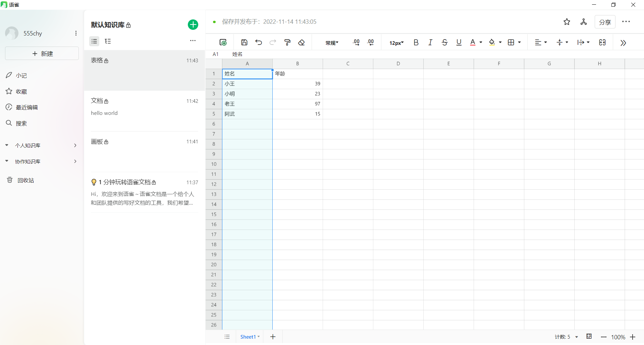The width and height of the screenshot is (644, 345).
Task: Click the freeze panes grid icon
Action: [589, 336]
